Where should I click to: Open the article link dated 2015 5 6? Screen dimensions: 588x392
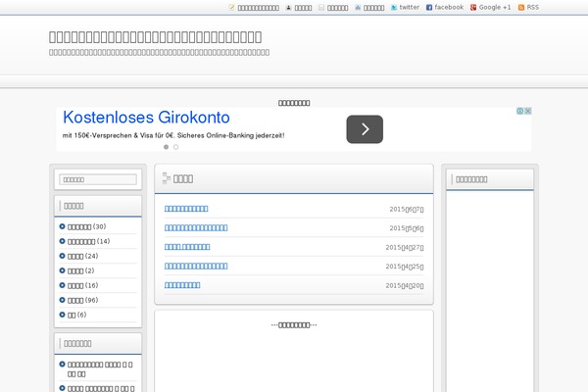(x=196, y=227)
